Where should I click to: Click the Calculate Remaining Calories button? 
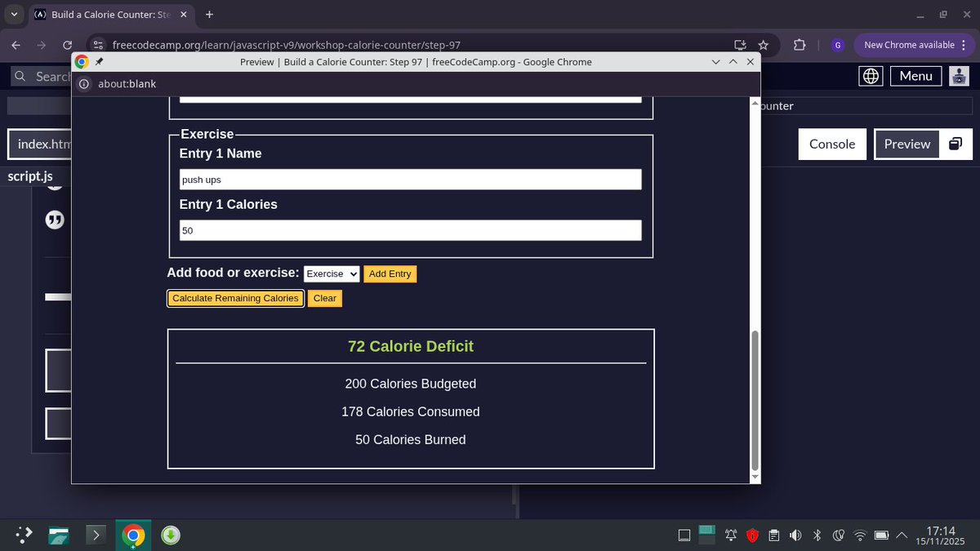tap(235, 298)
